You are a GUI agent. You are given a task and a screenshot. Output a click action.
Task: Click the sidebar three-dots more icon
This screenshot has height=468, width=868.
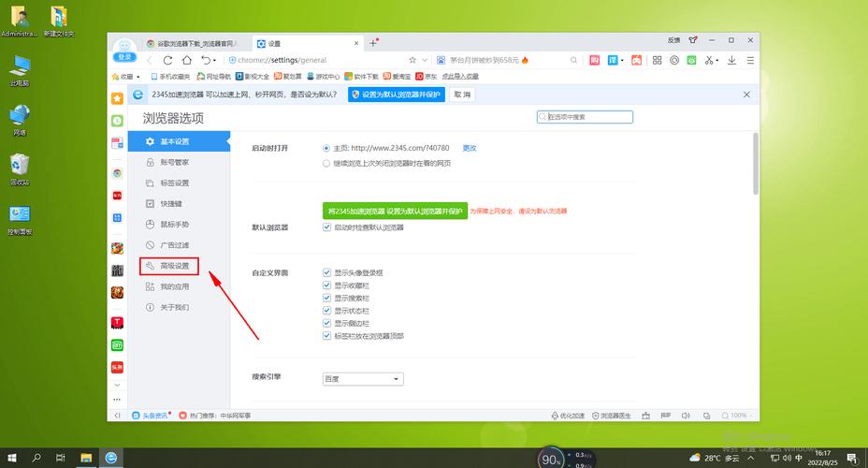(117, 399)
